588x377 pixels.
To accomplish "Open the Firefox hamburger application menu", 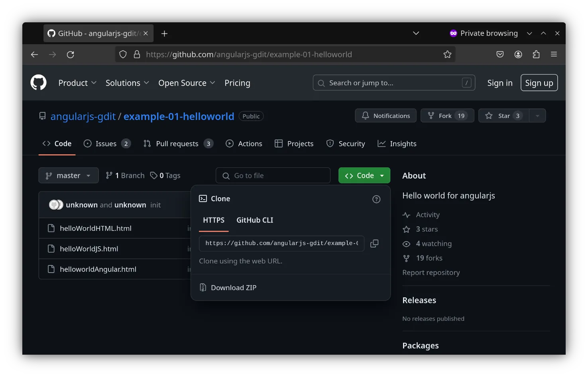I will [x=554, y=55].
